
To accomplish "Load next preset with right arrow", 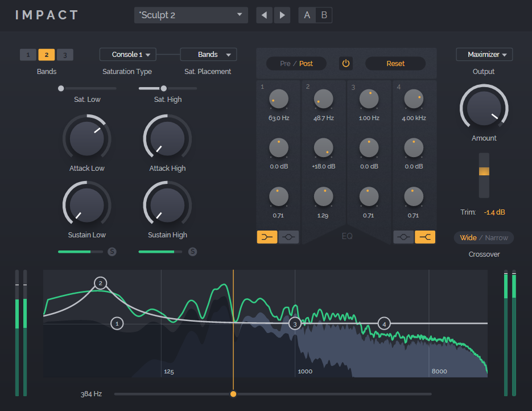I will coord(282,15).
